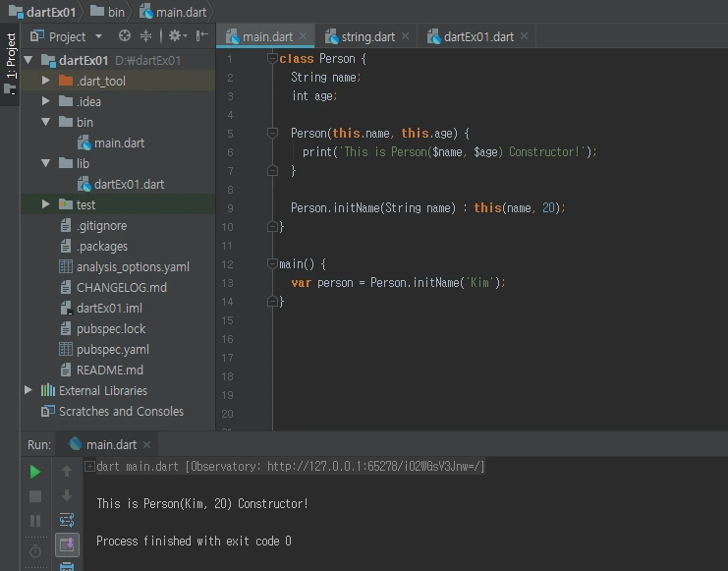Click line number 9 in gutter

[230, 208]
